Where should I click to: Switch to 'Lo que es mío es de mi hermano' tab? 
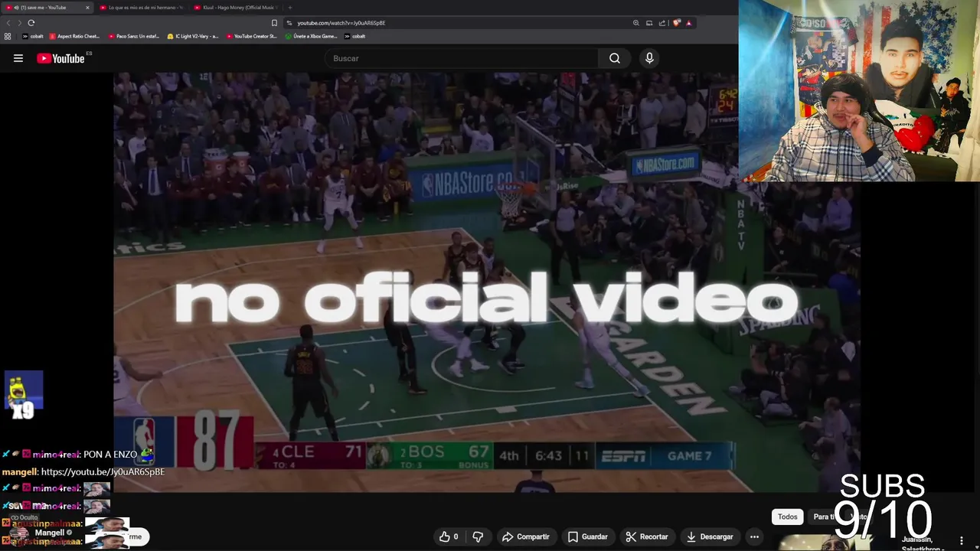point(141,8)
